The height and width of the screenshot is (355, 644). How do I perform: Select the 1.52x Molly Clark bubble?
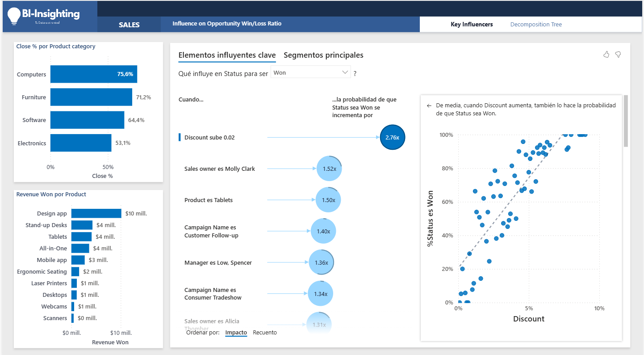pos(329,169)
